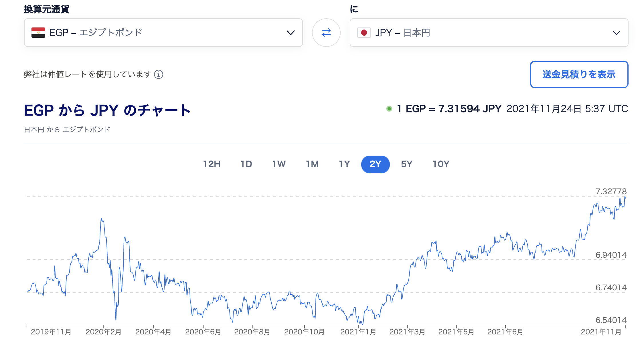
Task: Switch chart to 1W range
Action: click(x=279, y=164)
